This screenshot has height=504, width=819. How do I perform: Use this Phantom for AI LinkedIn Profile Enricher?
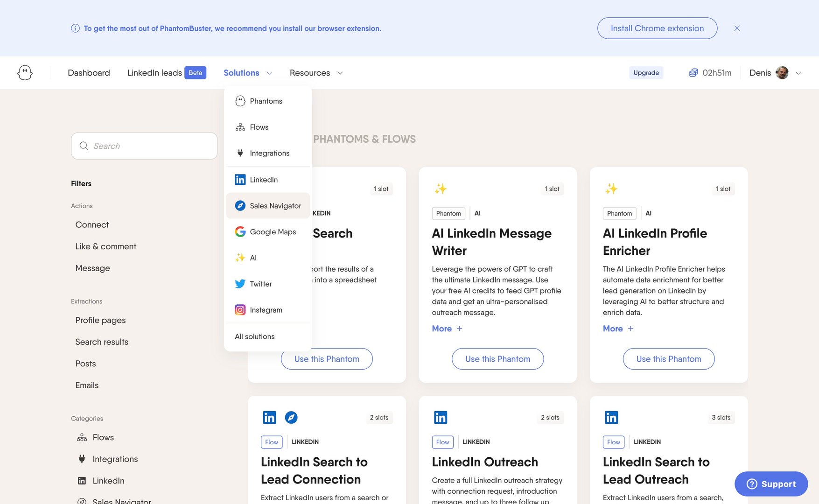pyautogui.click(x=669, y=359)
